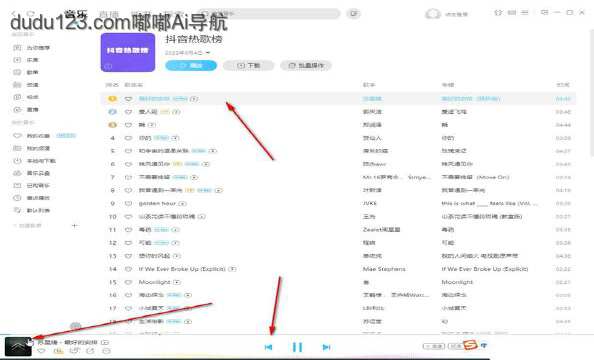This screenshot has width=594, height=360.
Task: Open the chart date dropdown below title
Action: (187, 53)
